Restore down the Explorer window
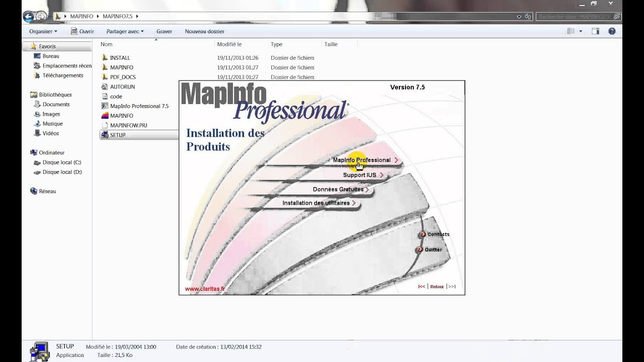 pyautogui.click(x=594, y=4)
